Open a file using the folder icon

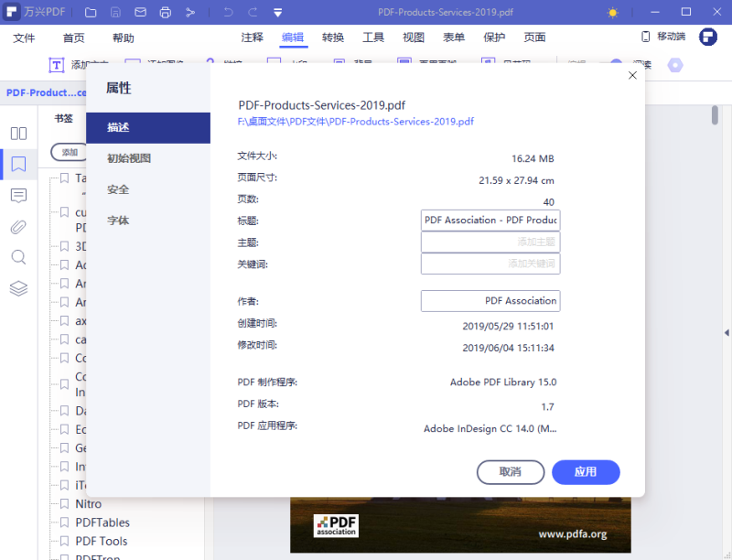[x=91, y=12]
